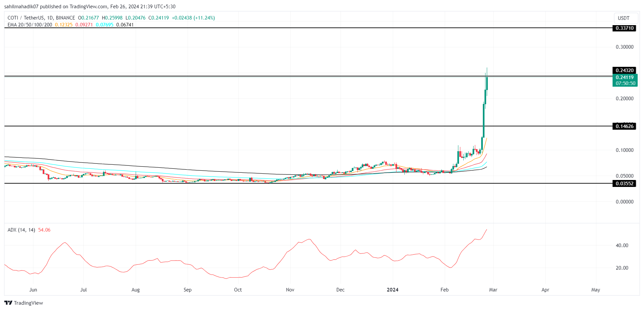Click the countdown timer 07:50:50
The width and height of the screenshot is (644, 310).
coord(625,83)
